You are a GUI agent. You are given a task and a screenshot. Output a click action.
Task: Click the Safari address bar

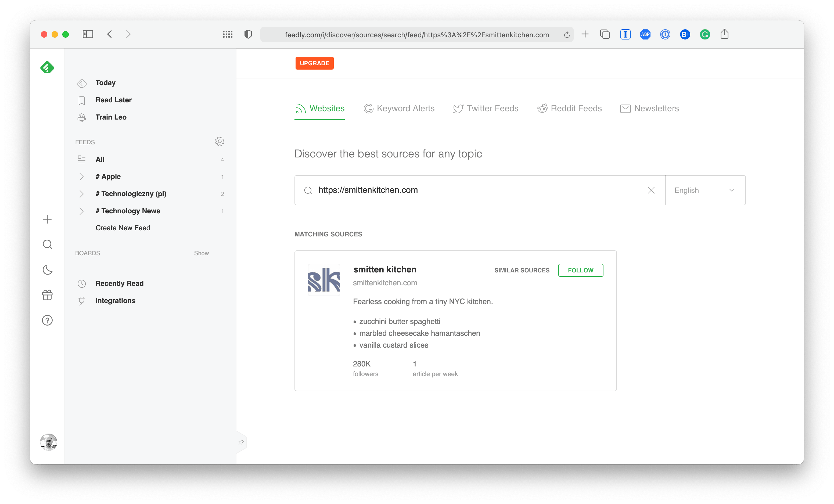(417, 35)
